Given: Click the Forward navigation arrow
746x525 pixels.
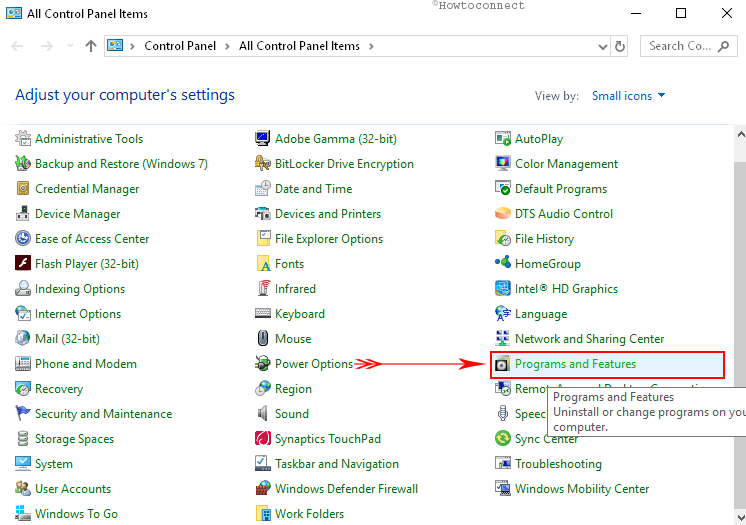Looking at the screenshot, I should pos(47,46).
